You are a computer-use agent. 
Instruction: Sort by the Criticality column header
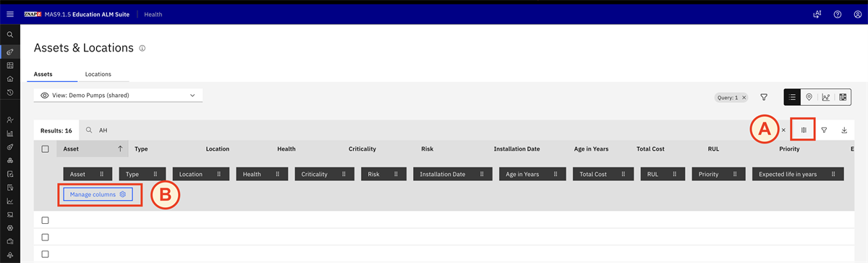pyautogui.click(x=362, y=149)
